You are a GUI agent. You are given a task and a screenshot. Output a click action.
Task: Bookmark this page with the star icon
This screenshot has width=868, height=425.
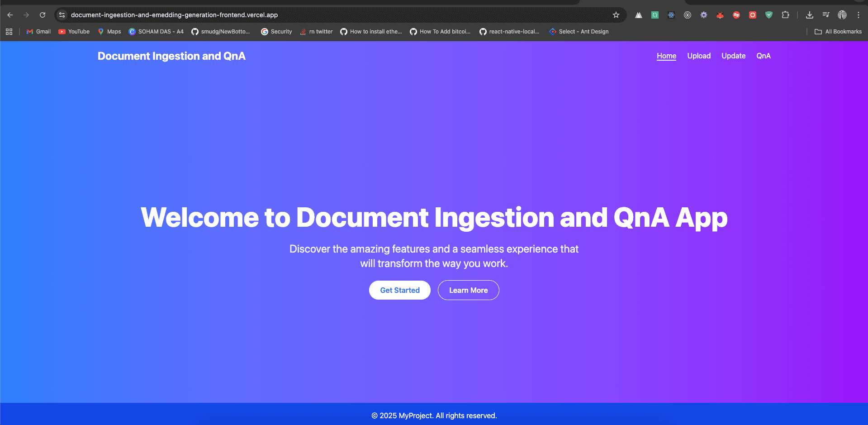[616, 15]
